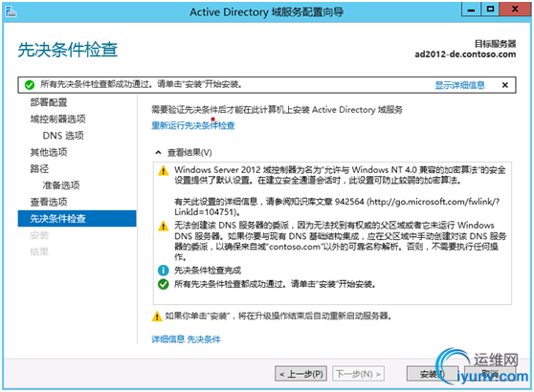Screen dimensions: 534x392
Task: Open 详细信息 先决条件 link
Action: (186, 339)
